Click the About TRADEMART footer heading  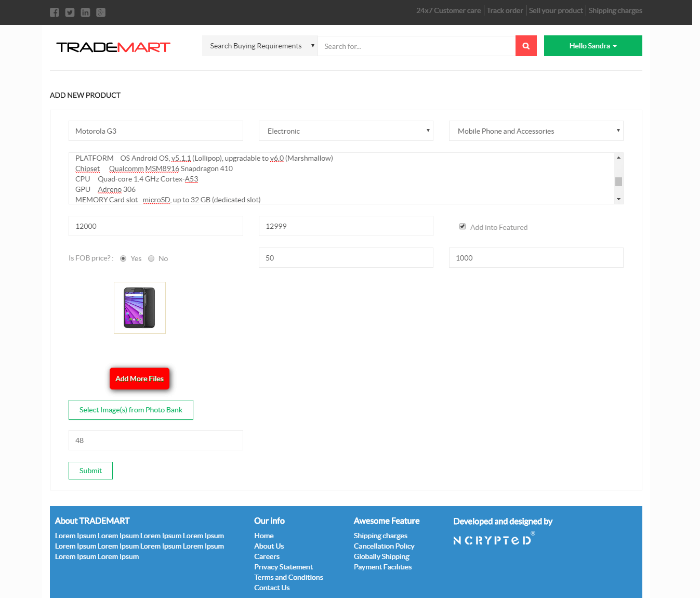pyautogui.click(x=92, y=521)
